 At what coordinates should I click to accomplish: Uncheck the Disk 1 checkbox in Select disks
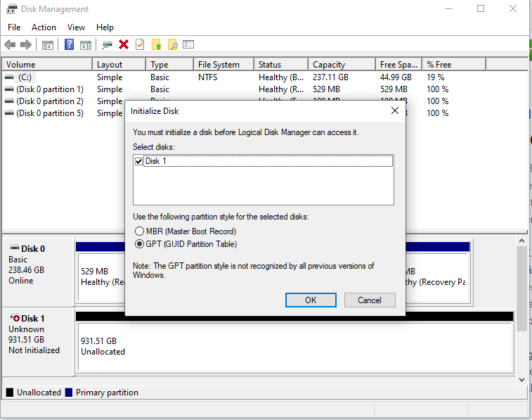click(138, 161)
